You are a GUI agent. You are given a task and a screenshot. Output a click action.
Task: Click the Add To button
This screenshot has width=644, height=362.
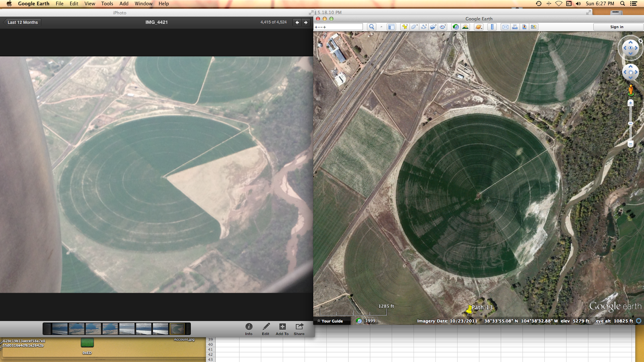tap(282, 329)
